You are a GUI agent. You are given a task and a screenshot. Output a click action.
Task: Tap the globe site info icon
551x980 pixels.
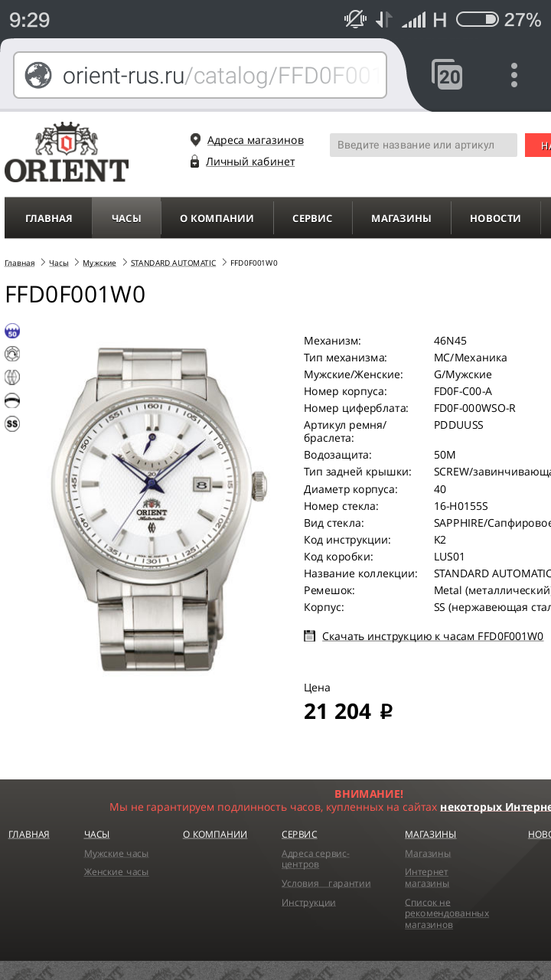(38, 75)
